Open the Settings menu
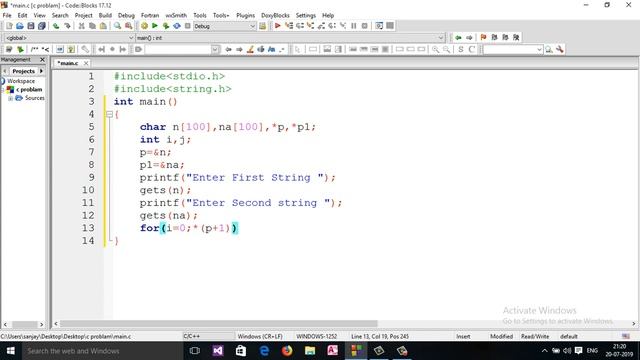Screen dimensions: 640x360 (x=306, y=16)
